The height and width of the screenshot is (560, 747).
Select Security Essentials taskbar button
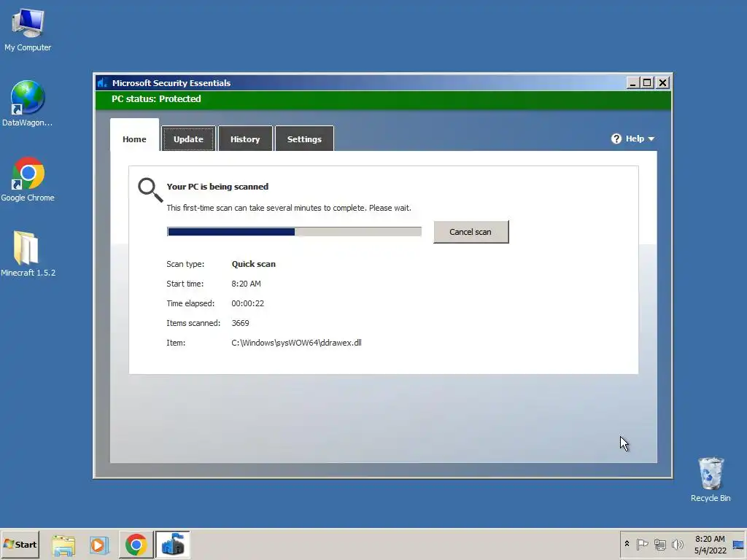coord(172,545)
